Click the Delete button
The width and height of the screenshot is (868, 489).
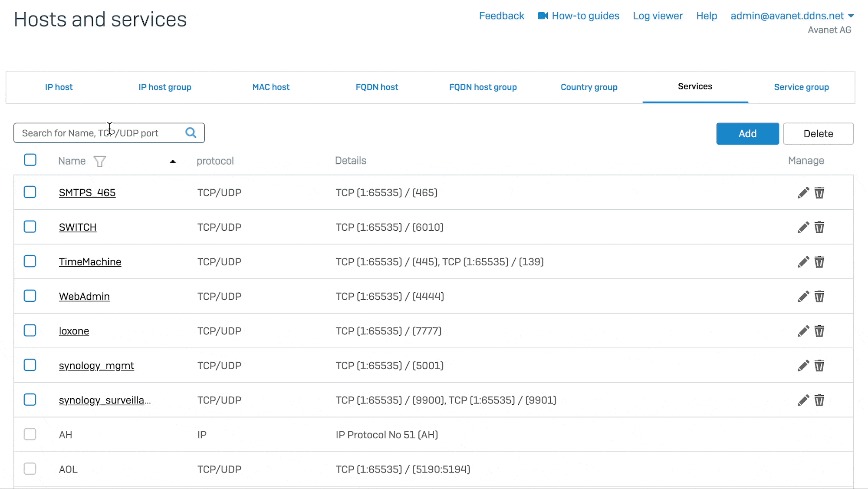point(818,134)
